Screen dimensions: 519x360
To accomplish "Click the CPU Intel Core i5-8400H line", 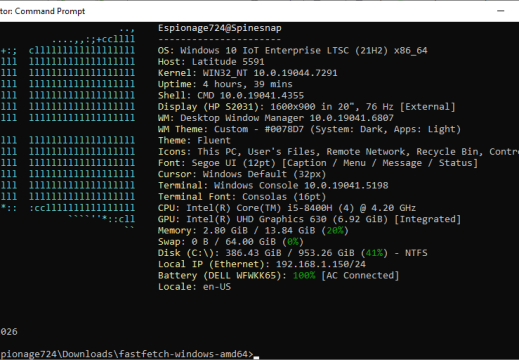I will coord(287,208).
